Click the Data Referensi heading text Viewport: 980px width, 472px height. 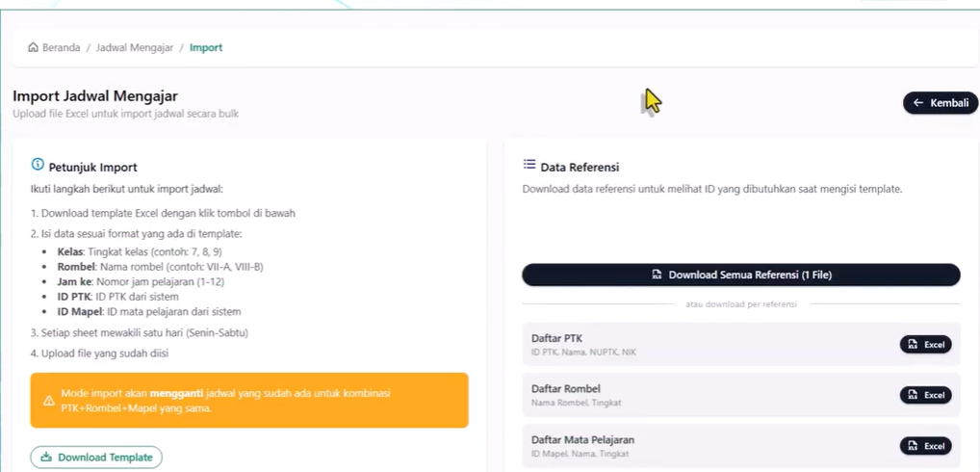[580, 168]
